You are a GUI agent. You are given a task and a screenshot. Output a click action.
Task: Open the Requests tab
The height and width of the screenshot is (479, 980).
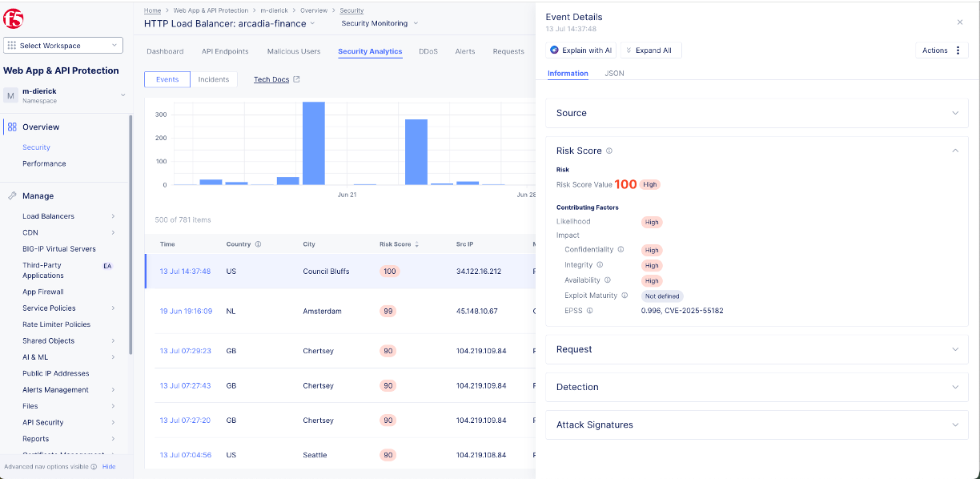pos(508,51)
